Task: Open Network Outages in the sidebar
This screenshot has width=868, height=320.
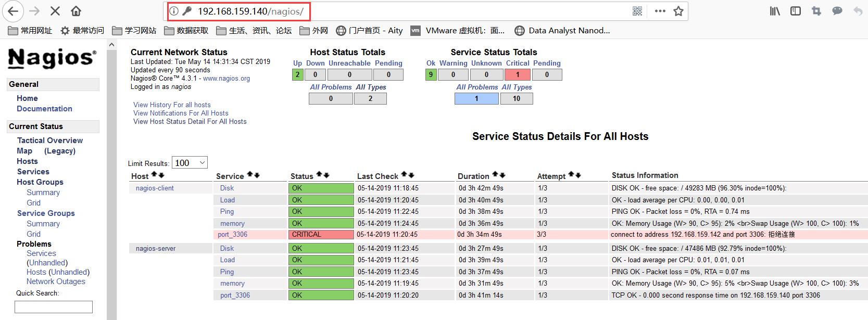Action: pyautogui.click(x=56, y=281)
